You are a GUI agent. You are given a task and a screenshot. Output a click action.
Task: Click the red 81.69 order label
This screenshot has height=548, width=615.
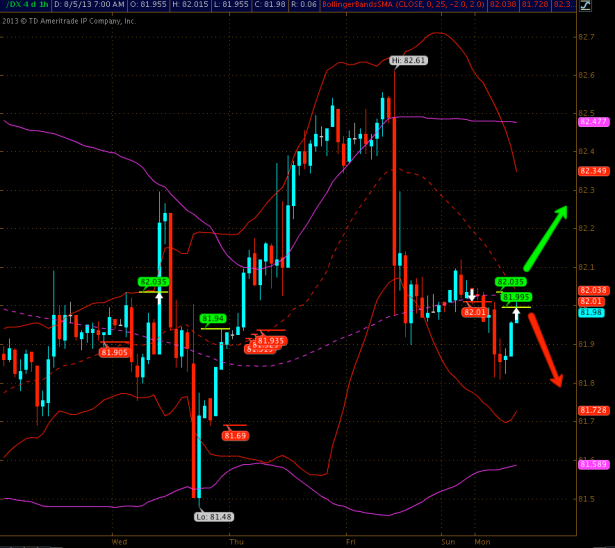pyautogui.click(x=236, y=435)
